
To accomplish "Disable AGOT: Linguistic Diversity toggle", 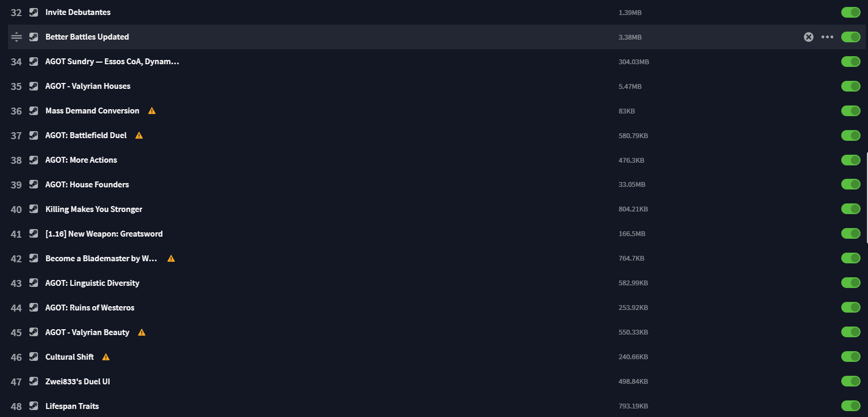I will point(850,283).
